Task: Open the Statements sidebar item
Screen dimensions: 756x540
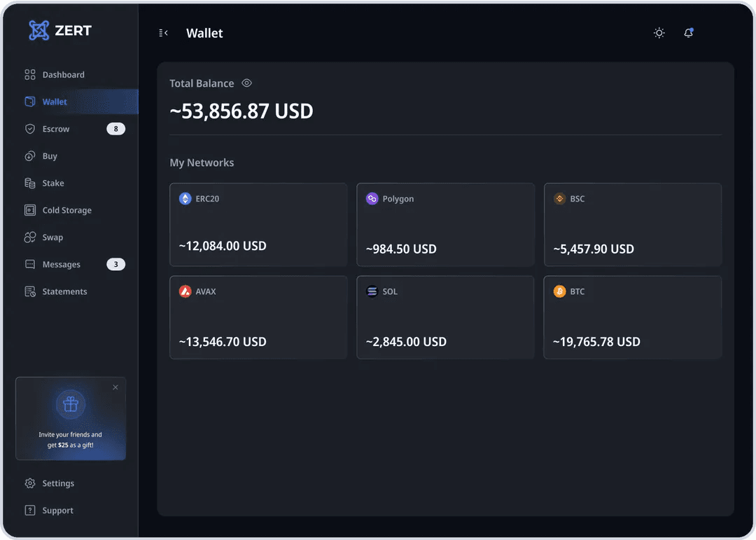Action: pyautogui.click(x=64, y=291)
